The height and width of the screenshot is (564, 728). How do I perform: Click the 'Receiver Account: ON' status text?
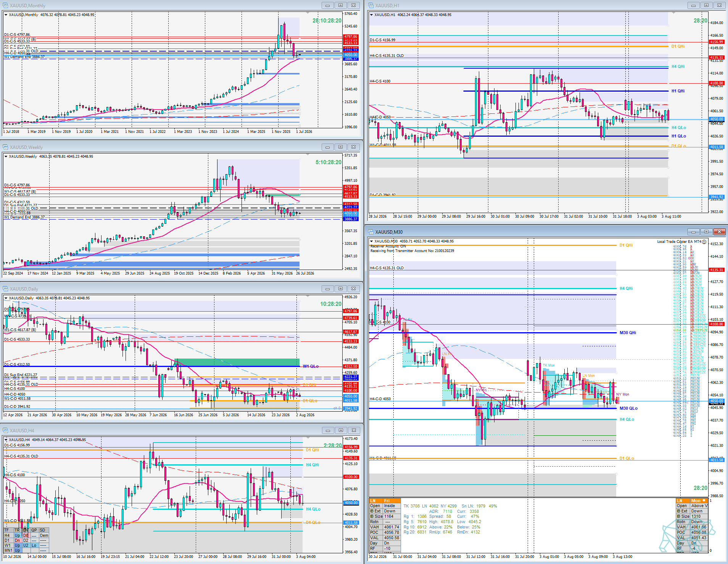point(388,246)
